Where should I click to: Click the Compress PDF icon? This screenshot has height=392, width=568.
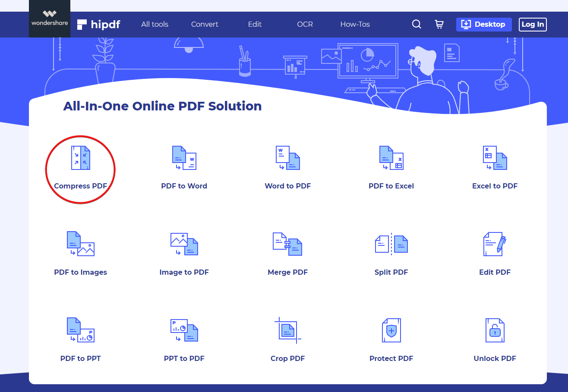80,158
